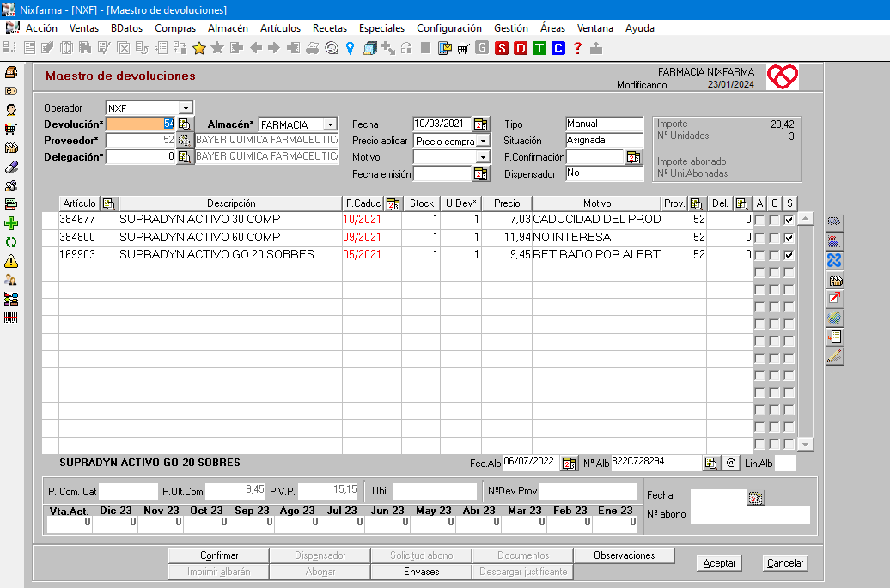This screenshot has width=890, height=588.
Task: Expand the Precio aplicar dropdown
Action: click(483, 141)
